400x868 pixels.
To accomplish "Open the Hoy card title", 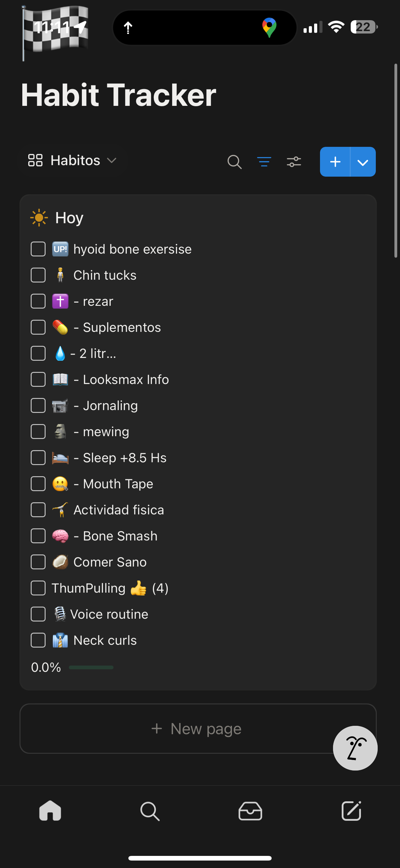I will click(x=69, y=218).
